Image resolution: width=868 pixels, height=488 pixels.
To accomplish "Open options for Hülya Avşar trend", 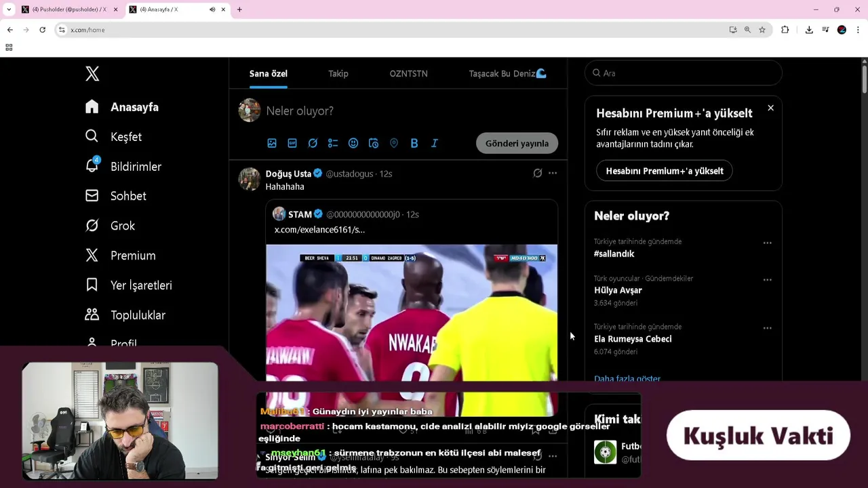I will coord(768,279).
